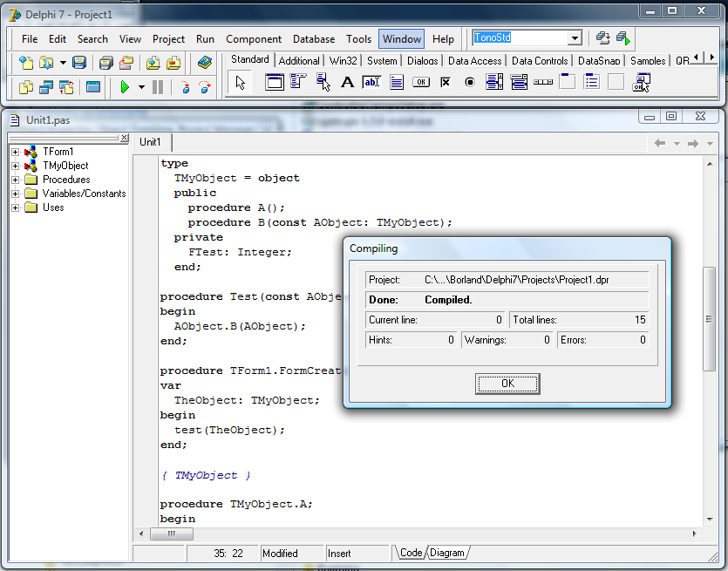Open the Project menu

coord(168,39)
